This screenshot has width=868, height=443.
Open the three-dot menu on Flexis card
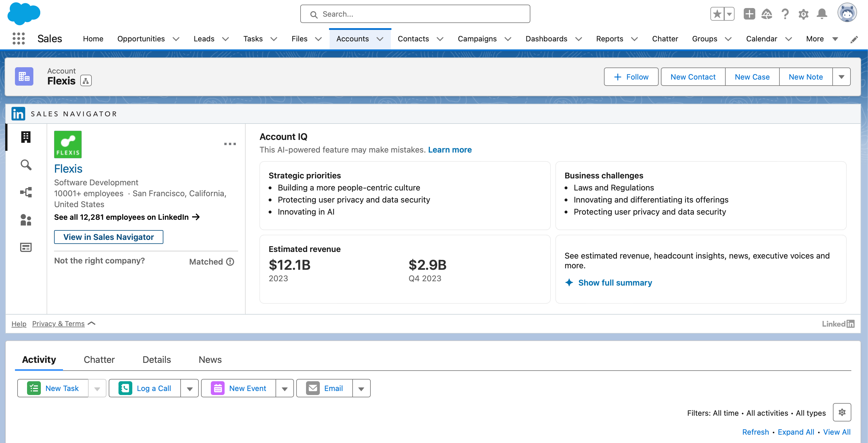click(230, 144)
